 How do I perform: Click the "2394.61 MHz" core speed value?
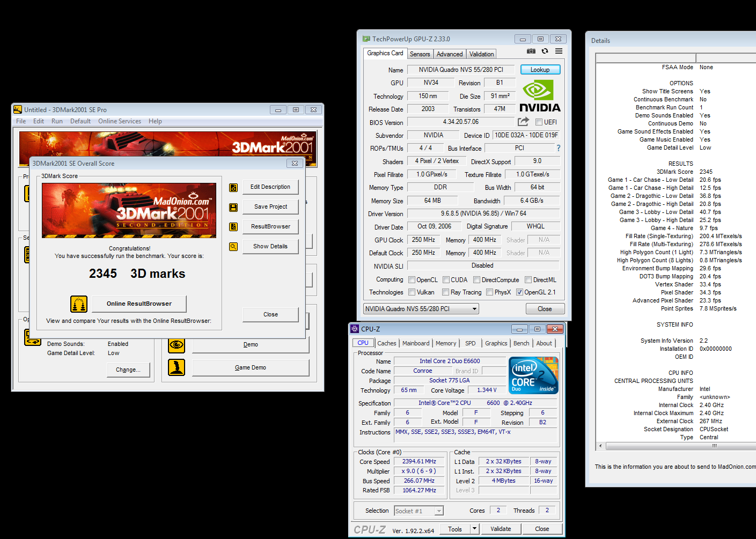[x=419, y=462]
